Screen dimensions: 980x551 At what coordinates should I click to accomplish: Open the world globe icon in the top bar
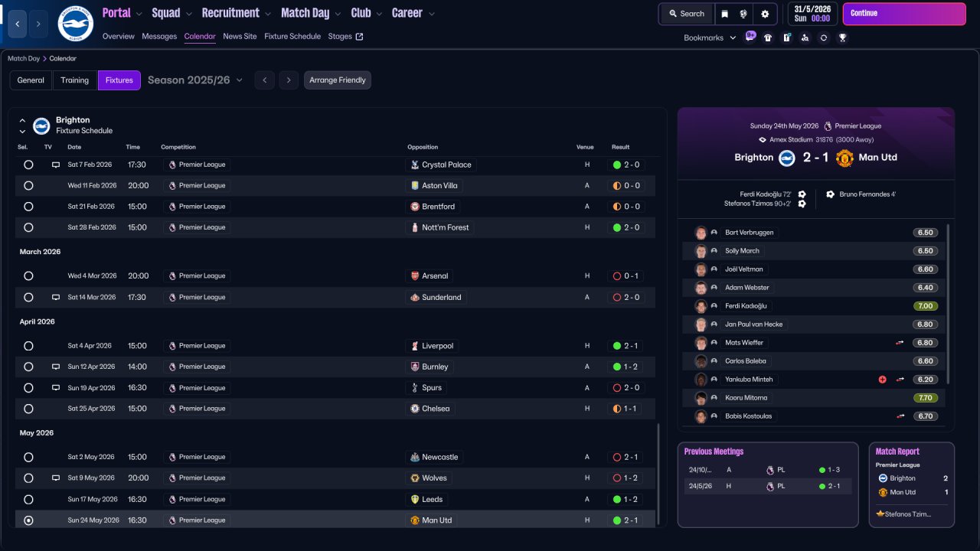(743, 14)
